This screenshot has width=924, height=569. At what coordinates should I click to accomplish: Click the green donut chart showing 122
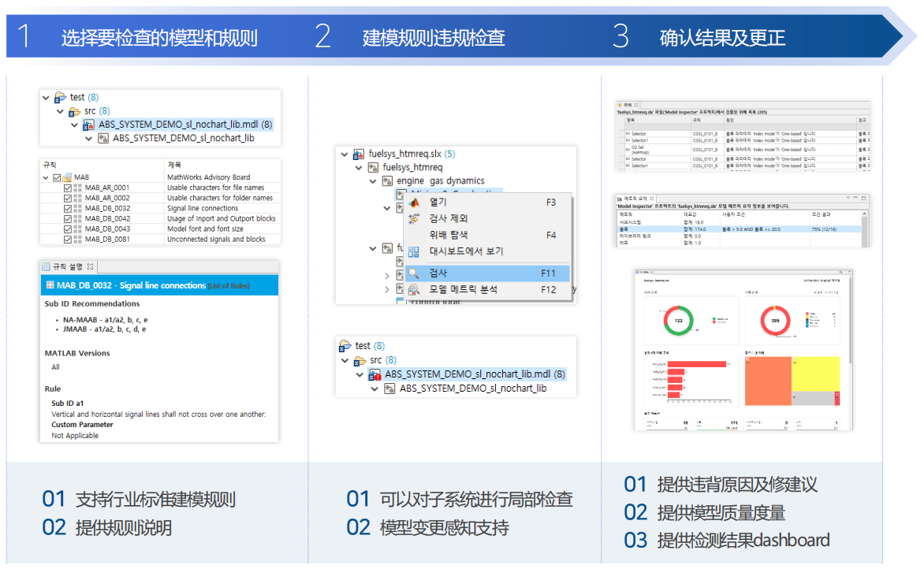[679, 320]
